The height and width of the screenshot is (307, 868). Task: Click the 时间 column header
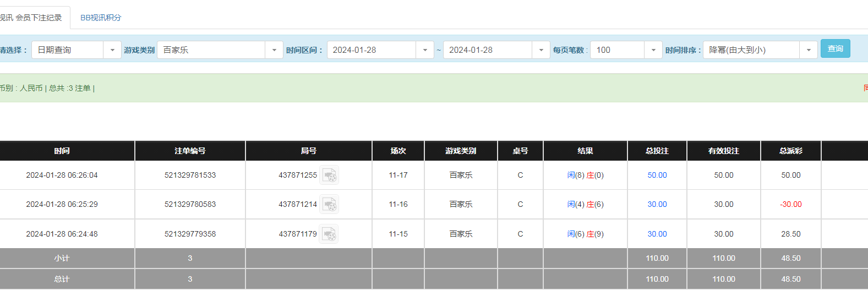(x=62, y=151)
